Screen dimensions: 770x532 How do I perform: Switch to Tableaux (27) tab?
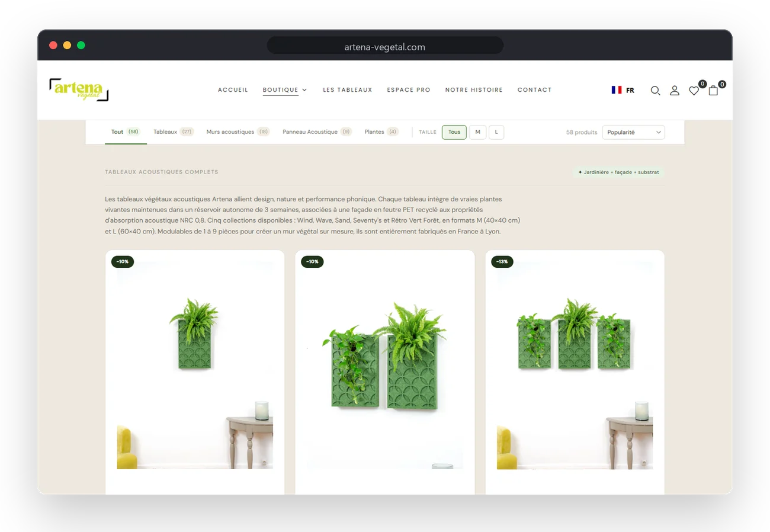pyautogui.click(x=173, y=132)
